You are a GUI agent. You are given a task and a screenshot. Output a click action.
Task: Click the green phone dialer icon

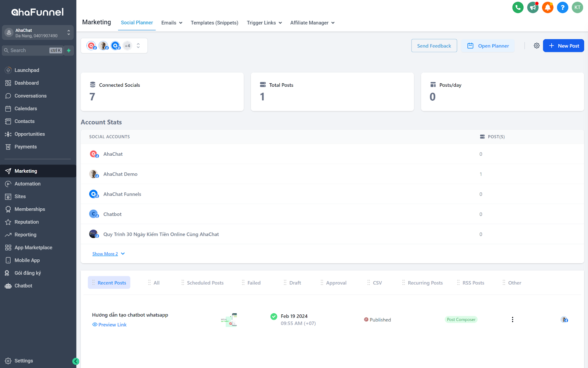pos(518,7)
